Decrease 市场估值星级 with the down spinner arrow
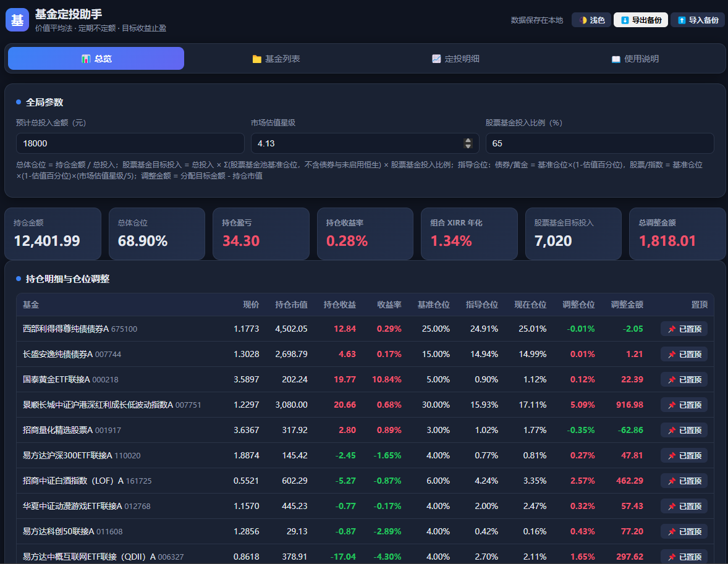Image resolution: width=728 pixels, height=564 pixels. point(468,146)
